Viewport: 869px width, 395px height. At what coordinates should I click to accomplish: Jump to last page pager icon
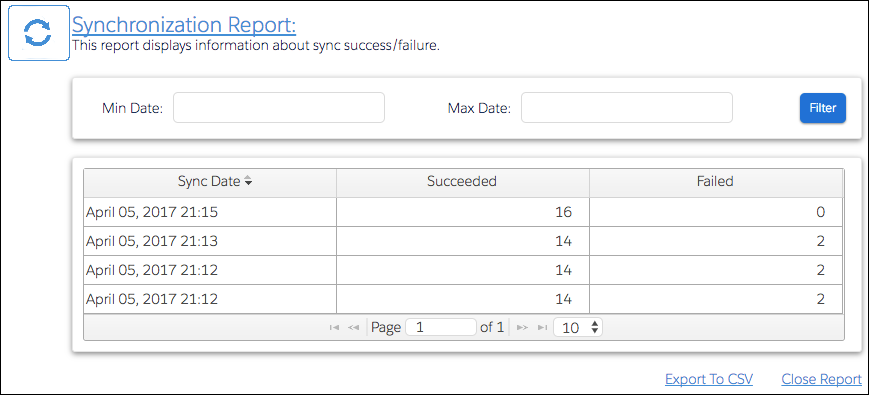pyautogui.click(x=542, y=327)
